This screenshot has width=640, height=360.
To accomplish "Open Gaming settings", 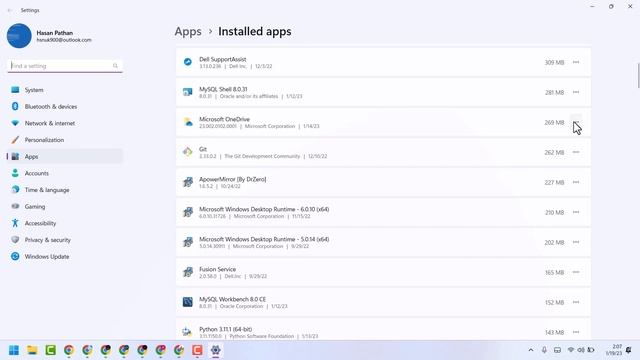I will [65, 207].
